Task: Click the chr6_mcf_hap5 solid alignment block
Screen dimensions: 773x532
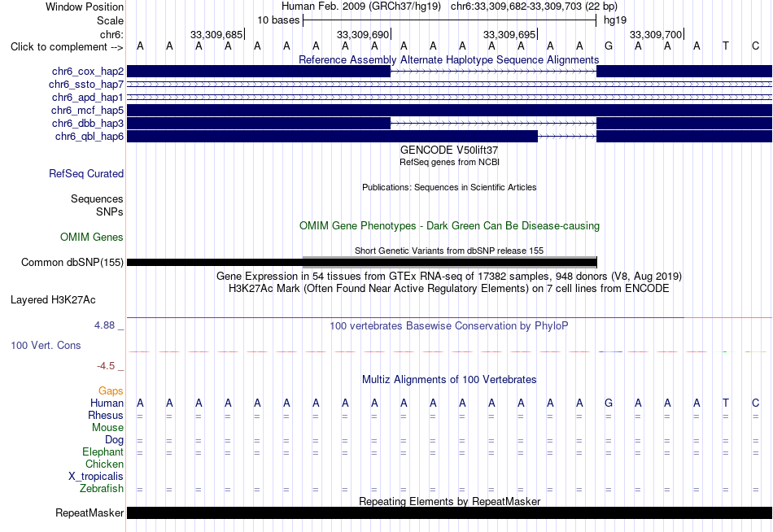Action: click(449, 110)
